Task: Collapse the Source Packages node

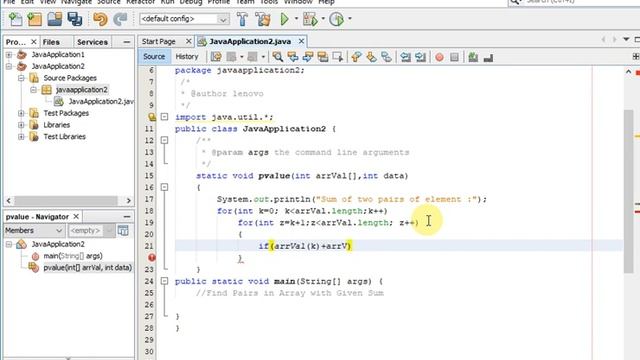Action: pyautogui.click(x=21, y=78)
